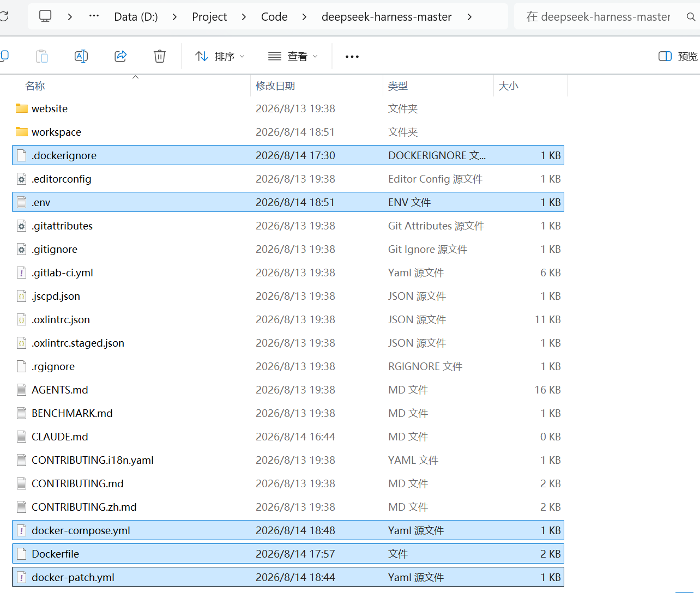Click the .rgignore file icon
Screen dimensions: 700x593
point(22,366)
